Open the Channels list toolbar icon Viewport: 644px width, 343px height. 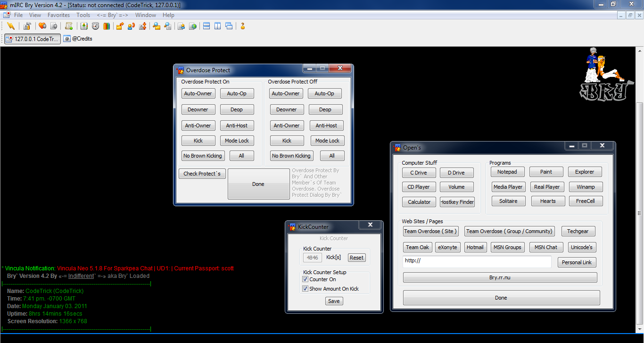tap(54, 26)
